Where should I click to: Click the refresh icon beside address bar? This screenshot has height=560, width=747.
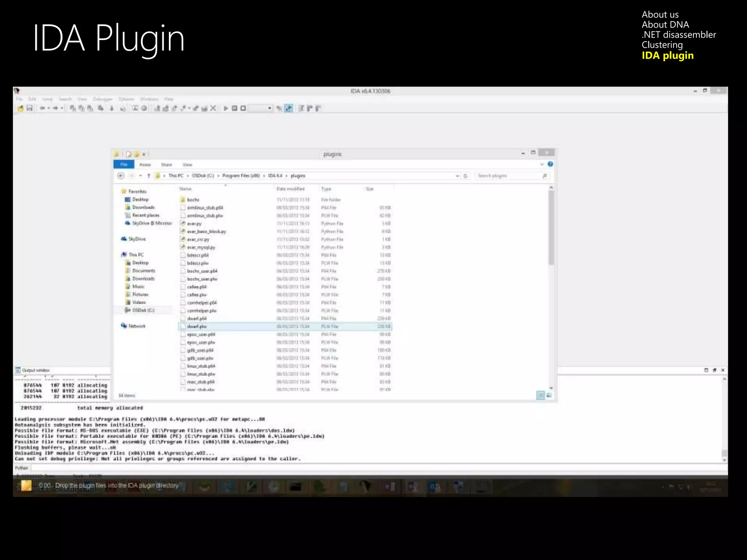[466, 176]
